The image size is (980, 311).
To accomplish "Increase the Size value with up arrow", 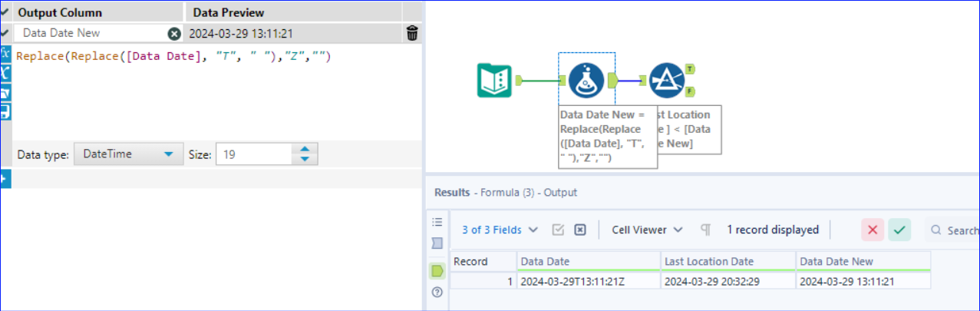I will tap(305, 149).
